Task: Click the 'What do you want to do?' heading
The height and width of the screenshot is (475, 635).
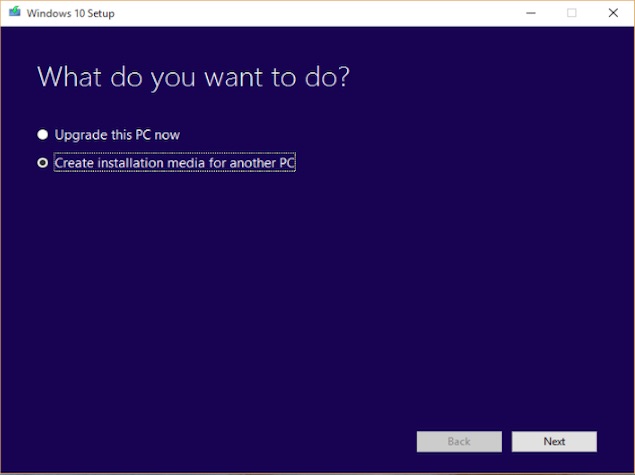Action: click(x=193, y=77)
